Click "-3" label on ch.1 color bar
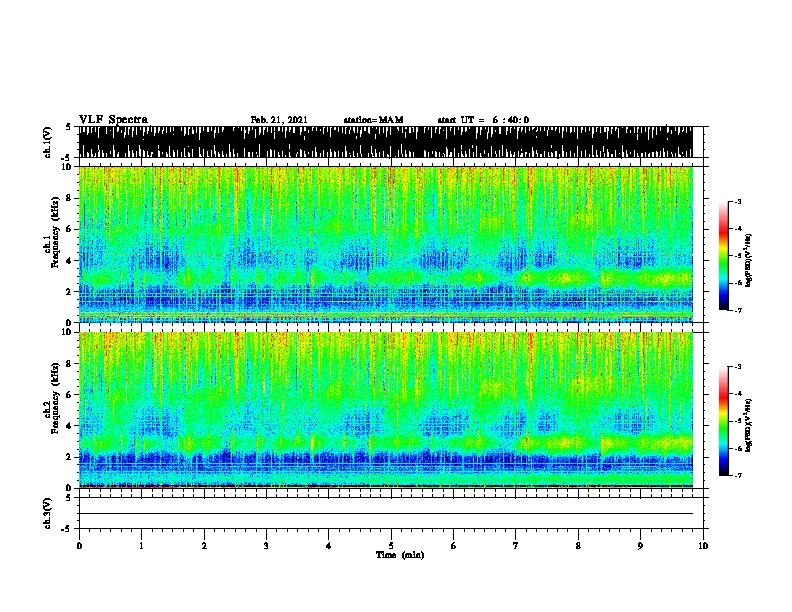The width and height of the screenshot is (792, 612). [737, 201]
